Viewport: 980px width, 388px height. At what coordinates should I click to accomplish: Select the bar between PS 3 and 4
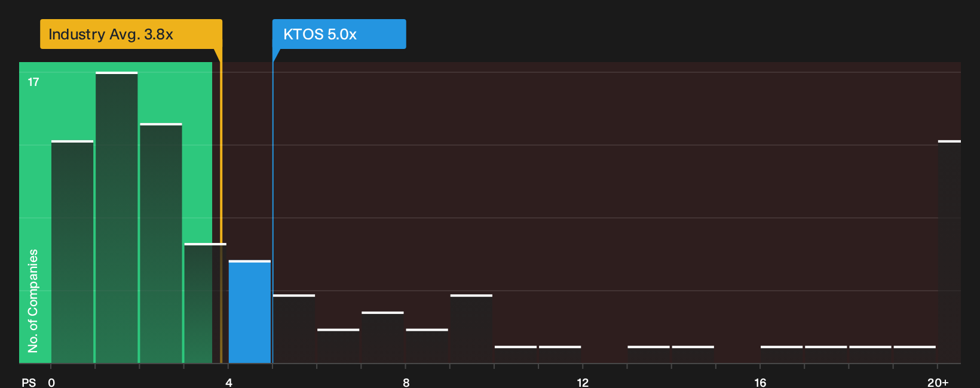(x=205, y=303)
